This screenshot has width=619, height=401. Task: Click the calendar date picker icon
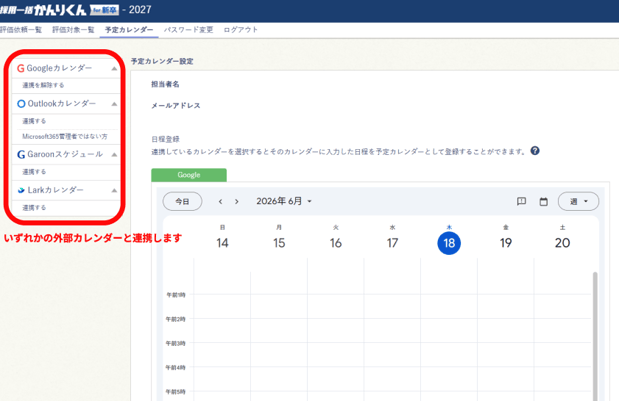544,202
